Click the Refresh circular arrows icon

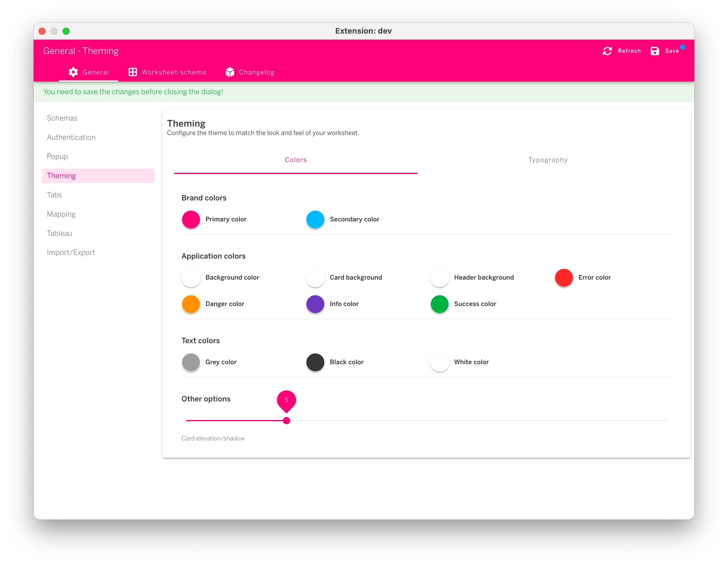[607, 51]
